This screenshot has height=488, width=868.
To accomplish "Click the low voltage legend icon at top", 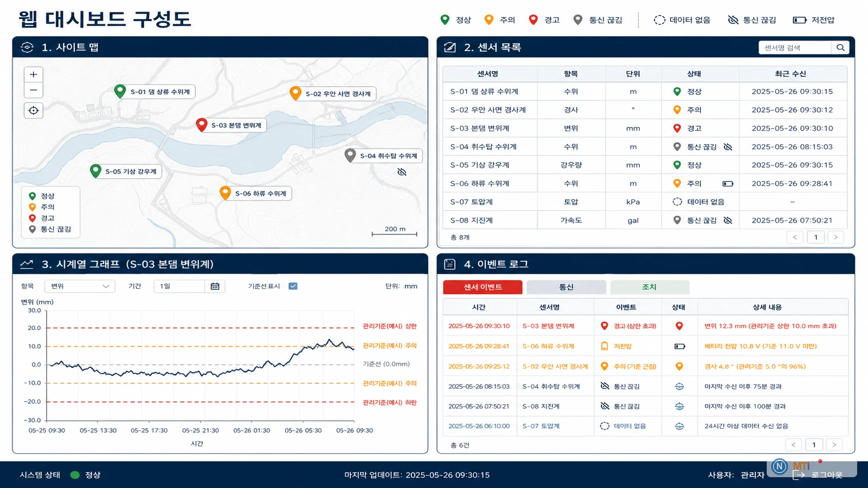I will (799, 20).
